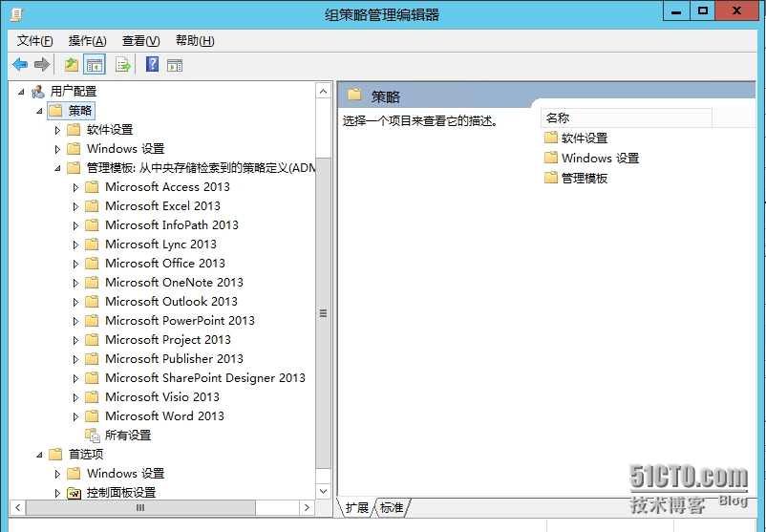Select Microsoft PowerPoint 2013 in tree
The image size is (766, 532).
click(180, 321)
